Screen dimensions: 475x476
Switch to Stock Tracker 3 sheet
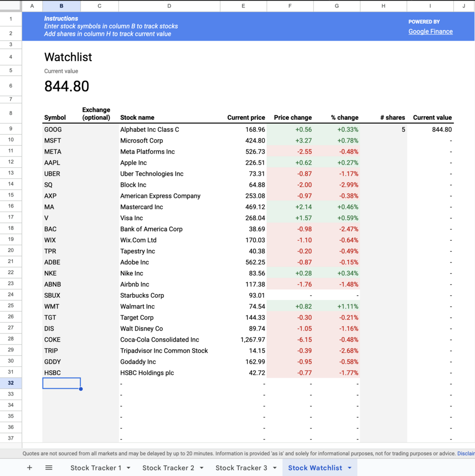click(242, 468)
